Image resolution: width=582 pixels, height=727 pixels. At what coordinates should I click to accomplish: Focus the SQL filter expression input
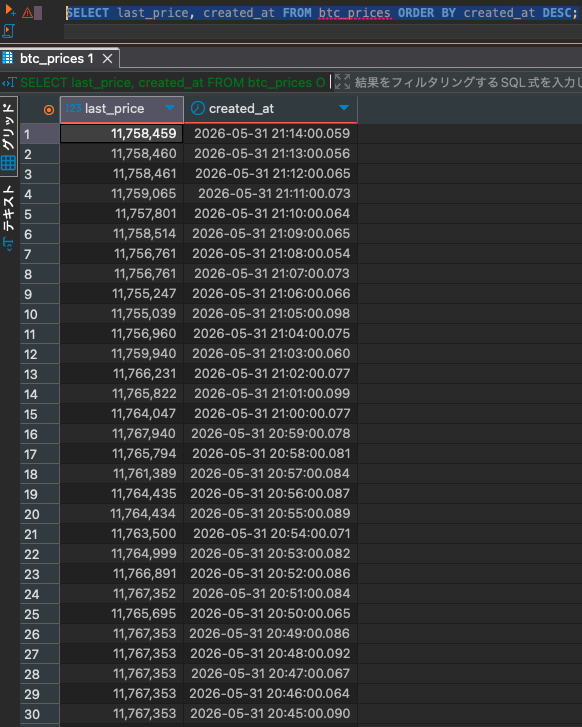[x=468, y=83]
